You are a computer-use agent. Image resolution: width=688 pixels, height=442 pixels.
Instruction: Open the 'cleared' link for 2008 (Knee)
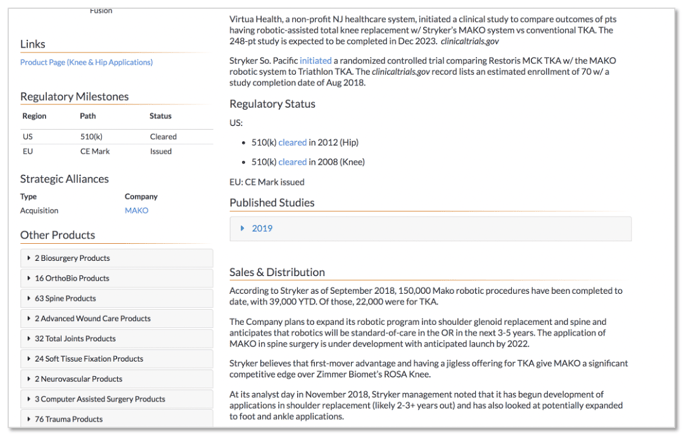[292, 162]
